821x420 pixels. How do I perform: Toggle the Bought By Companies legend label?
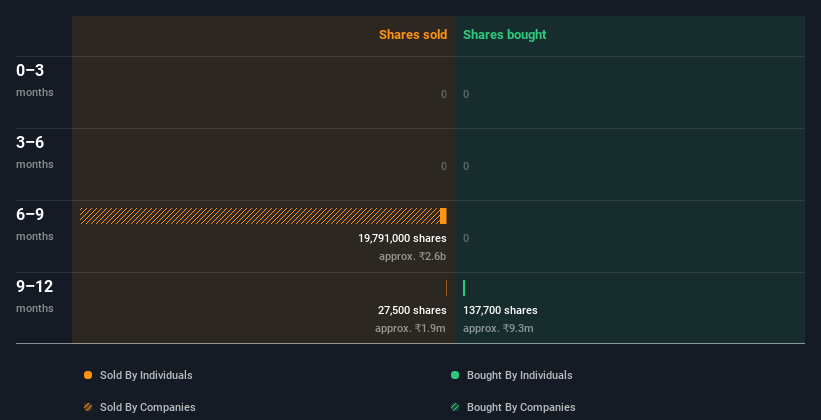pyautogui.click(x=521, y=407)
